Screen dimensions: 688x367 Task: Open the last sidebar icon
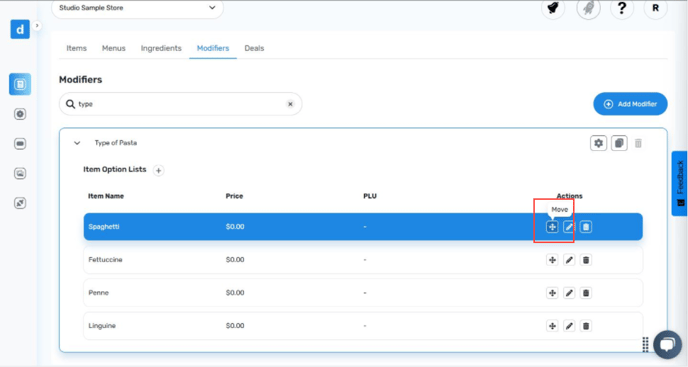pyautogui.click(x=20, y=203)
